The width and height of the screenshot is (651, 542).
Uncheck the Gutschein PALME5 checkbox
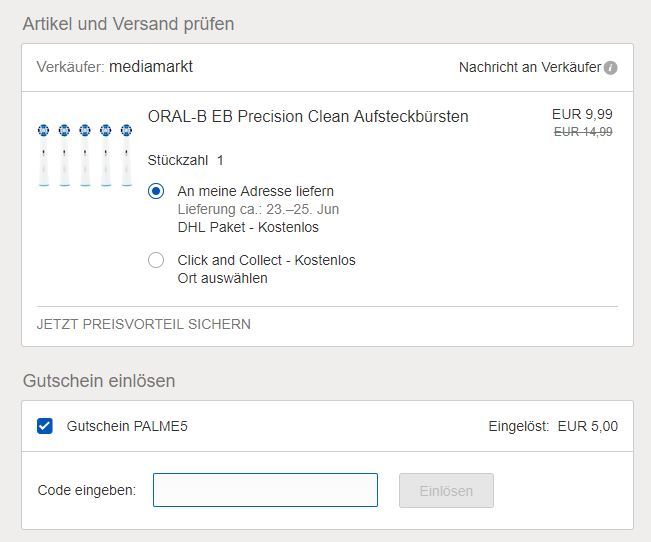tap(44, 426)
